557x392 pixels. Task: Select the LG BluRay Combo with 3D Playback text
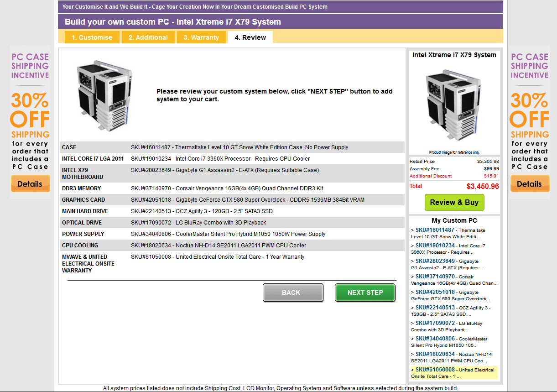pos(198,223)
